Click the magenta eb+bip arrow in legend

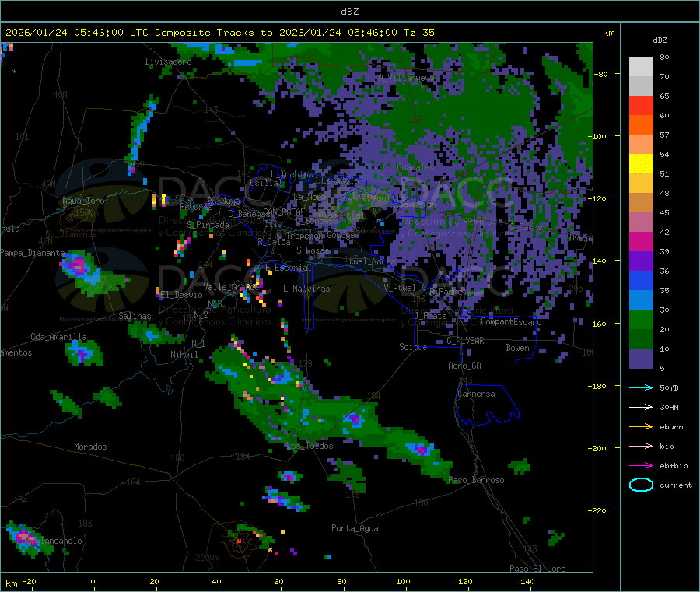click(x=641, y=465)
